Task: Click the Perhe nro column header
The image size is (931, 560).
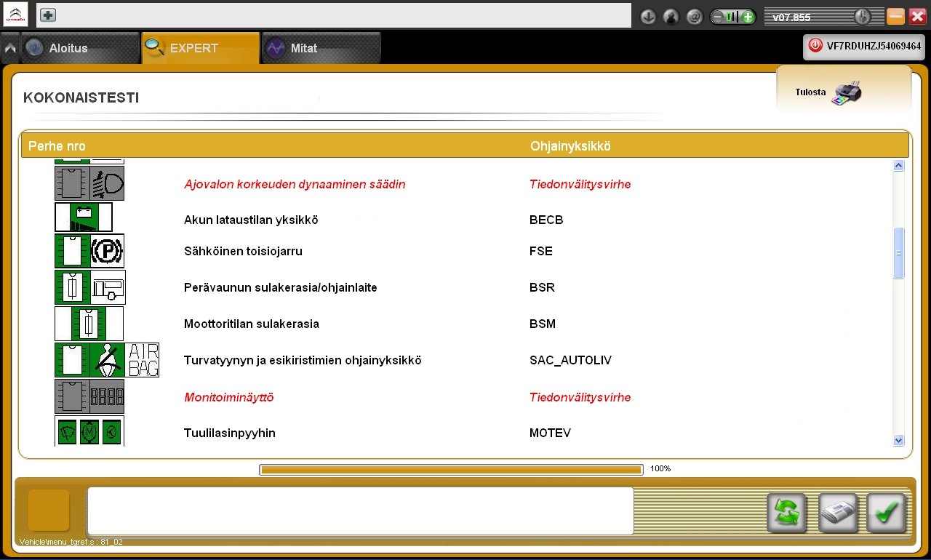Action: (x=57, y=146)
